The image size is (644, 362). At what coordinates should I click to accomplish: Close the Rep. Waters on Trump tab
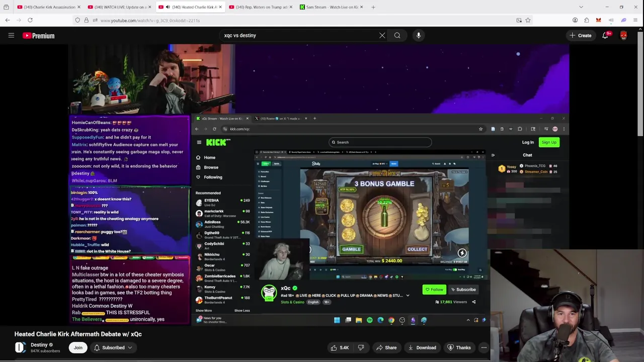[291, 7]
